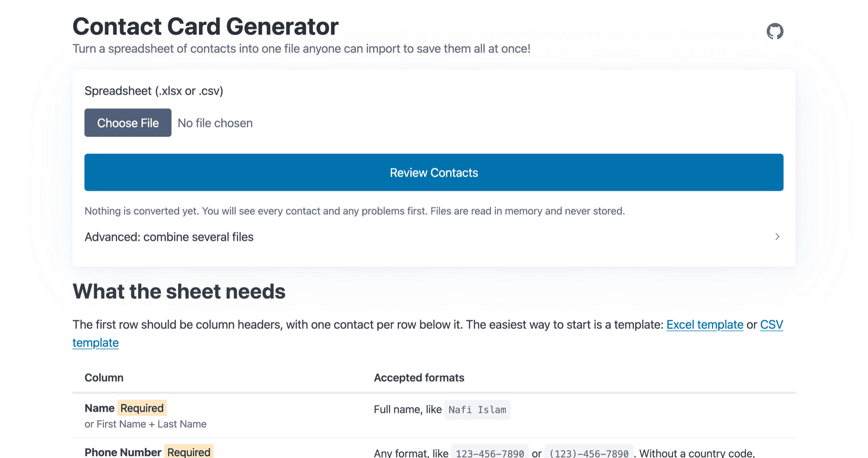Click the 'Name' column row label
The width and height of the screenshot is (868, 458).
tap(99, 408)
